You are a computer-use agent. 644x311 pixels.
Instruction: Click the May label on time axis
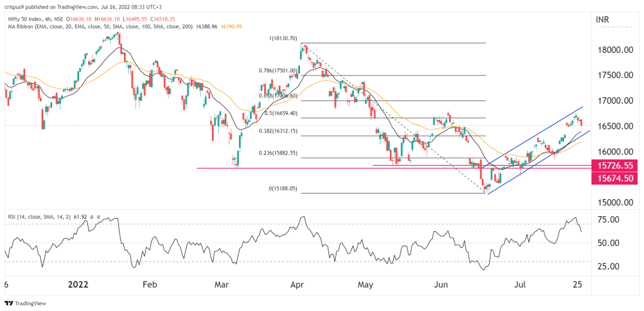click(x=367, y=284)
